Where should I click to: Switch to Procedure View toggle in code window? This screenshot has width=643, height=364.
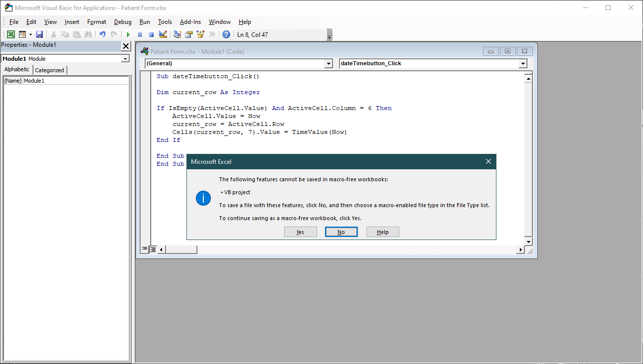click(x=145, y=249)
